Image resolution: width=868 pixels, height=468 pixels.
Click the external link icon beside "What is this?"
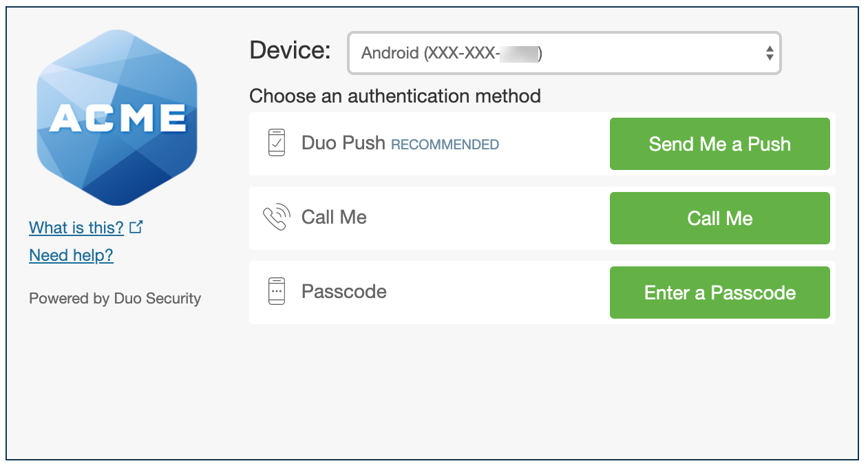point(136,226)
